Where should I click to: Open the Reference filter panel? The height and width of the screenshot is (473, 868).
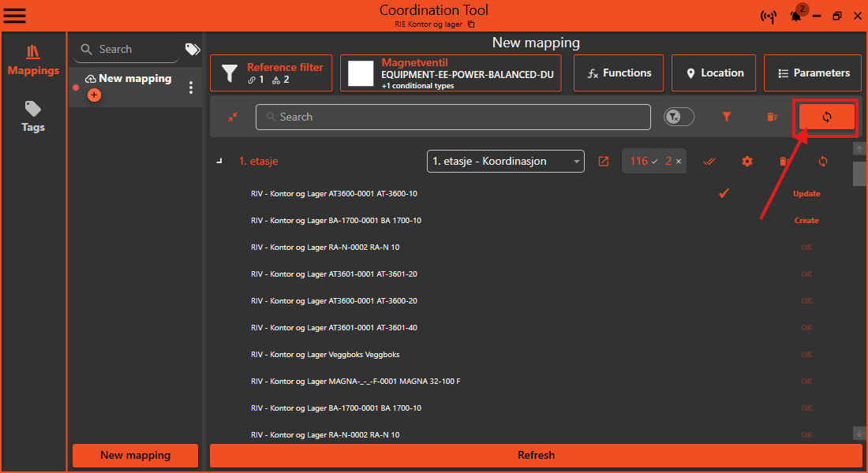click(x=271, y=73)
